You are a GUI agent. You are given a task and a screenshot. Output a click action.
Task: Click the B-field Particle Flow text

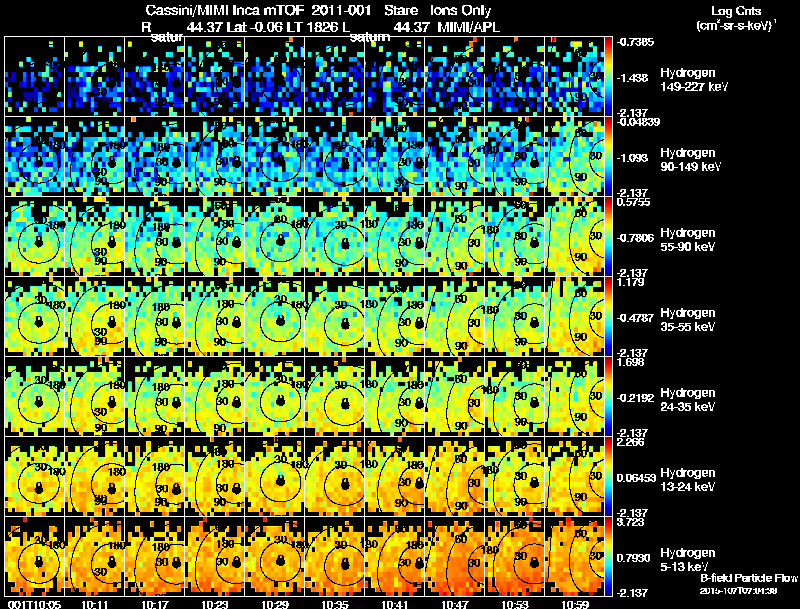tap(749, 578)
